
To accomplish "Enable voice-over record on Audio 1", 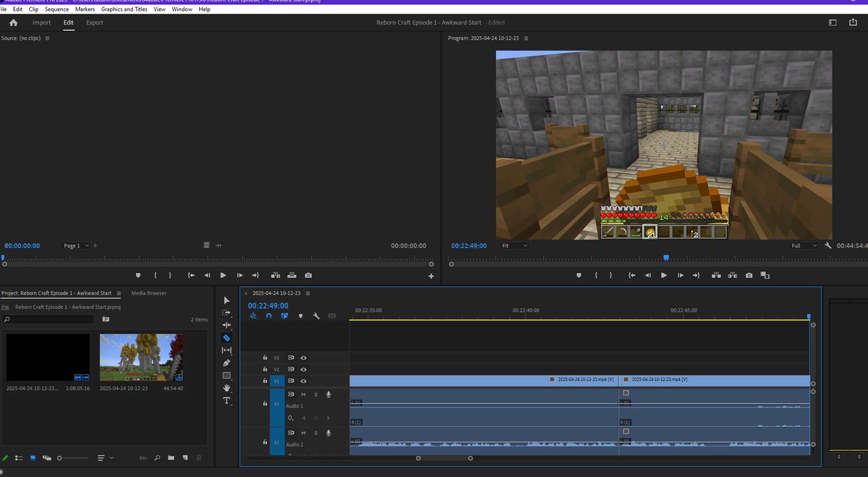I will (x=328, y=394).
